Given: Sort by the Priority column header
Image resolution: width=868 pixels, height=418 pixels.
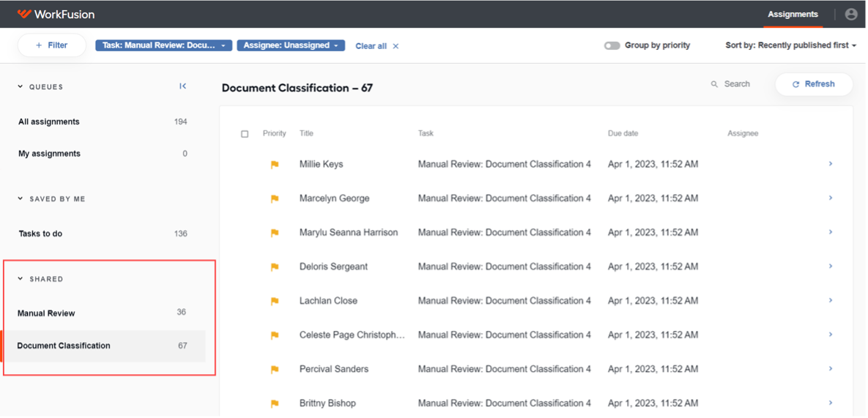Looking at the screenshot, I should point(274,134).
